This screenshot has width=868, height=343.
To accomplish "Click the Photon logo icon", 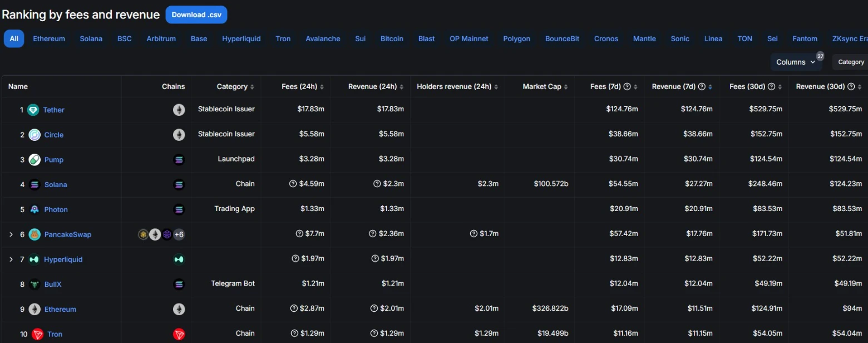I will coord(34,209).
